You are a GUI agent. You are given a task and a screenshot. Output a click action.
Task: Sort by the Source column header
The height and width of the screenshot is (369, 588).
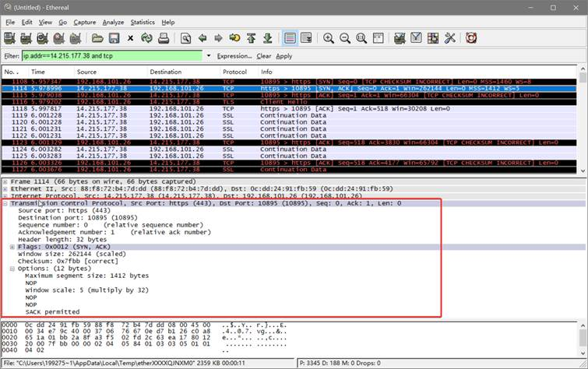[x=111, y=72]
